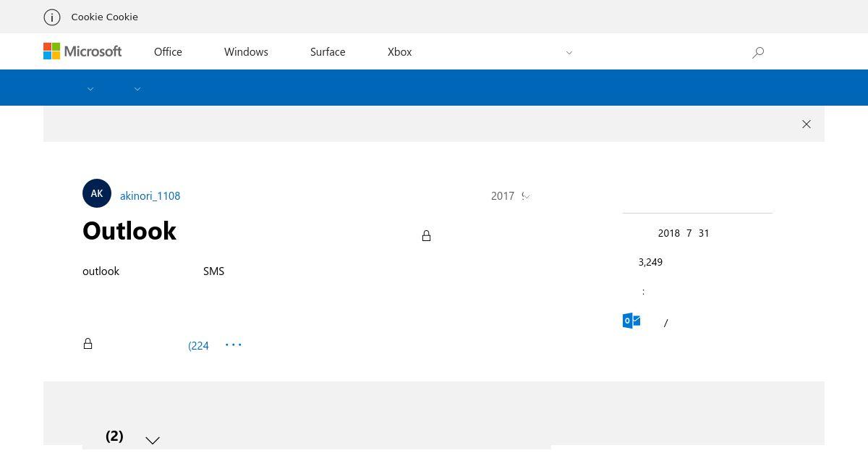Click the lock icon beside the Outlook title
Viewport: 868px width, 456px height.
[x=427, y=236]
